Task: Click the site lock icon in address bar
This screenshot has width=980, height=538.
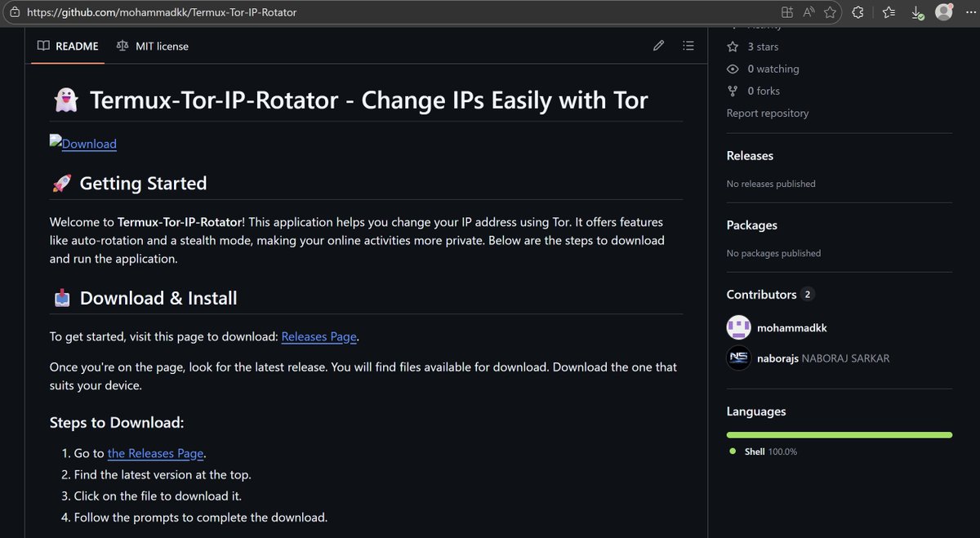Action: (13, 13)
